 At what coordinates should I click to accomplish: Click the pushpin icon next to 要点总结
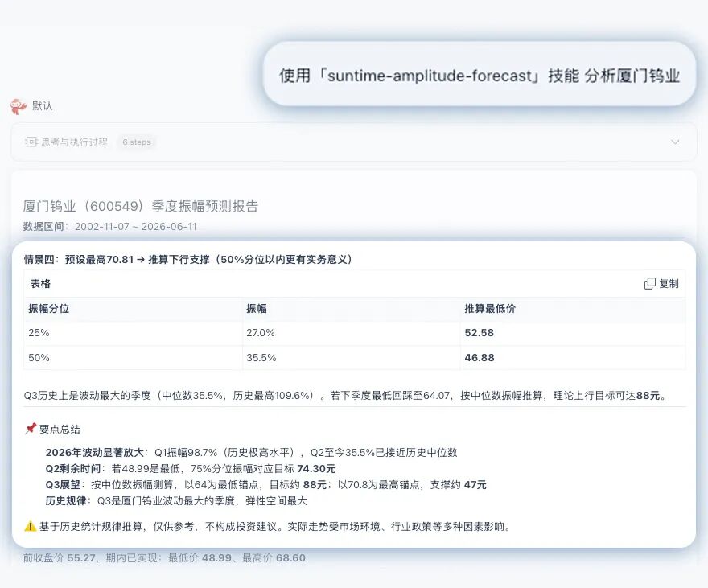pyautogui.click(x=31, y=428)
